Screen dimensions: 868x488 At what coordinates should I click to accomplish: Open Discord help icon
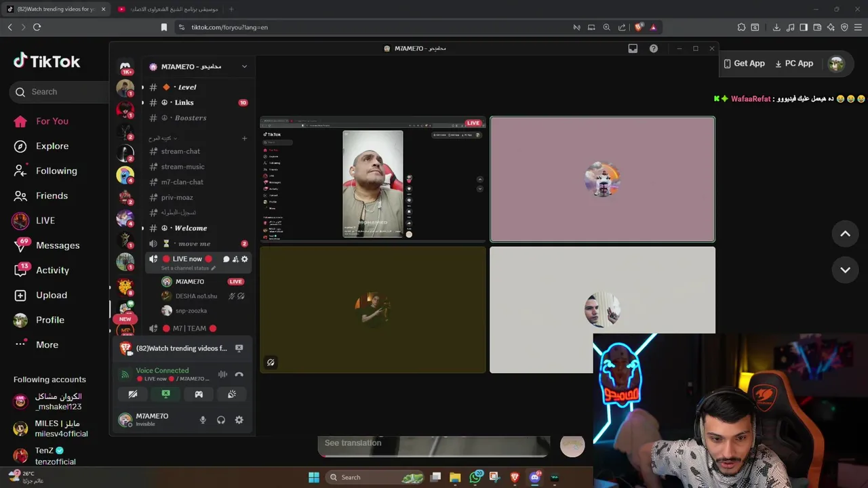(x=654, y=49)
